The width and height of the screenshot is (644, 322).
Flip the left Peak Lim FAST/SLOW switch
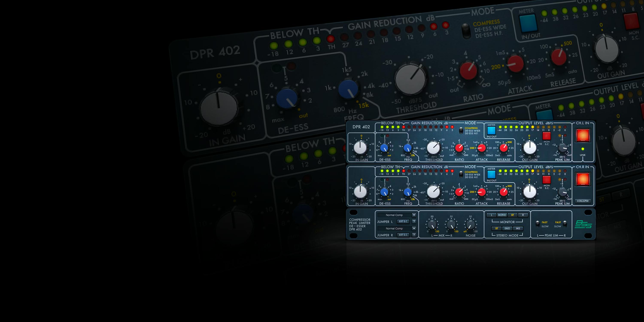[x=538, y=224]
